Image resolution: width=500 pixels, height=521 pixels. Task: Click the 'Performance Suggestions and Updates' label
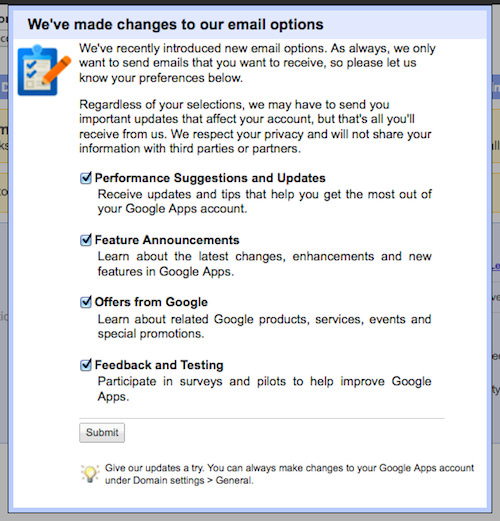pos(210,178)
